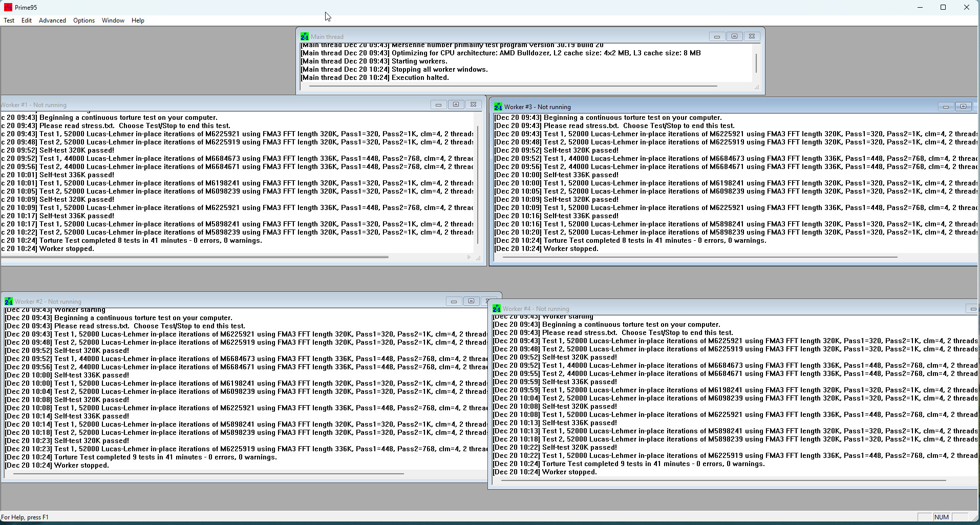The image size is (980, 525).
Task: Restore the Main thread window
Action: tap(734, 36)
